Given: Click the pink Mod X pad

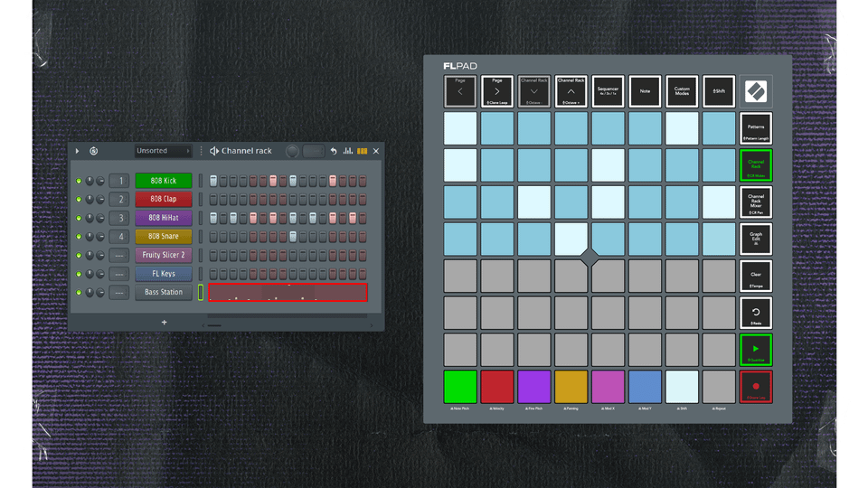Looking at the screenshot, I should pyautogui.click(x=608, y=387).
